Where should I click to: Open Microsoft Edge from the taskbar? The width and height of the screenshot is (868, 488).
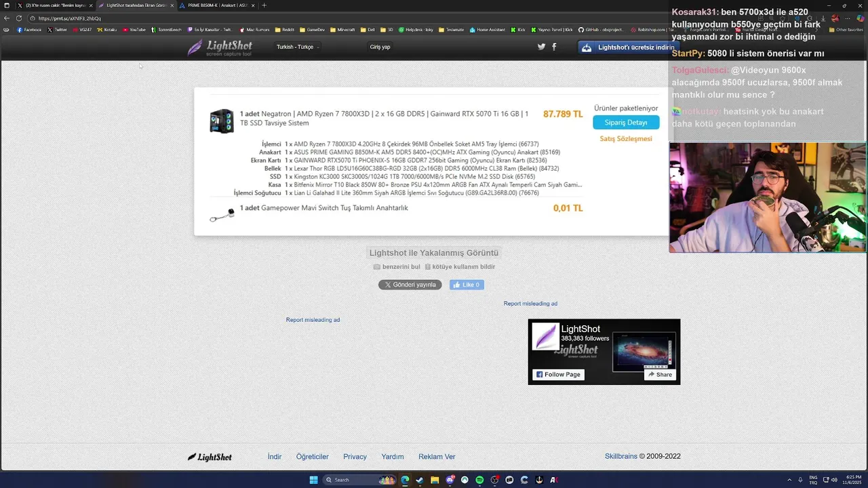[405, 480]
